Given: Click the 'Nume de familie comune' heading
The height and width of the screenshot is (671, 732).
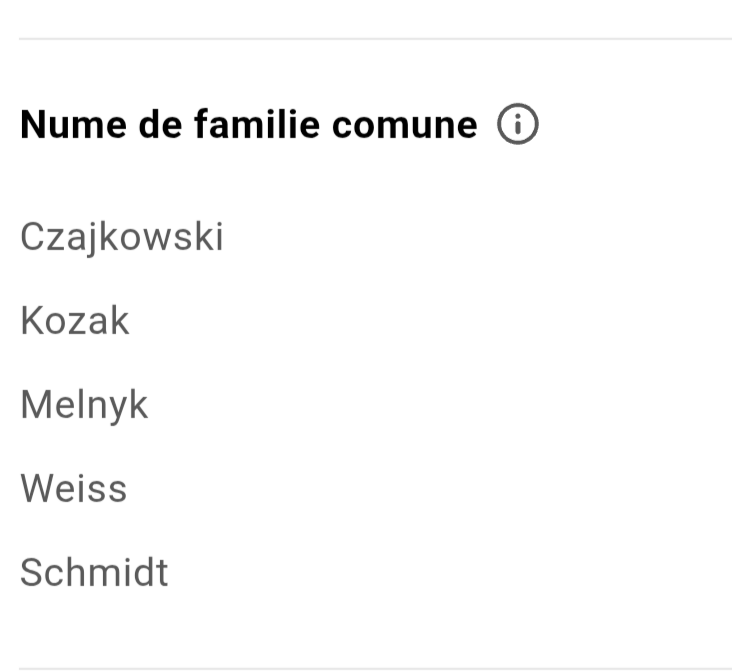Looking at the screenshot, I should tap(248, 126).
